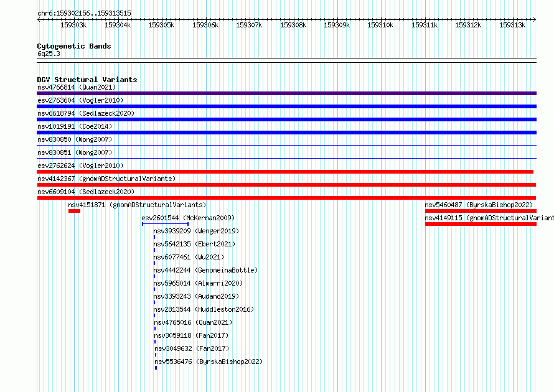This screenshot has height=392, width=554.
Task: Open nsv6609104 (Sedlazeck2020) entry
Action: (x=86, y=192)
